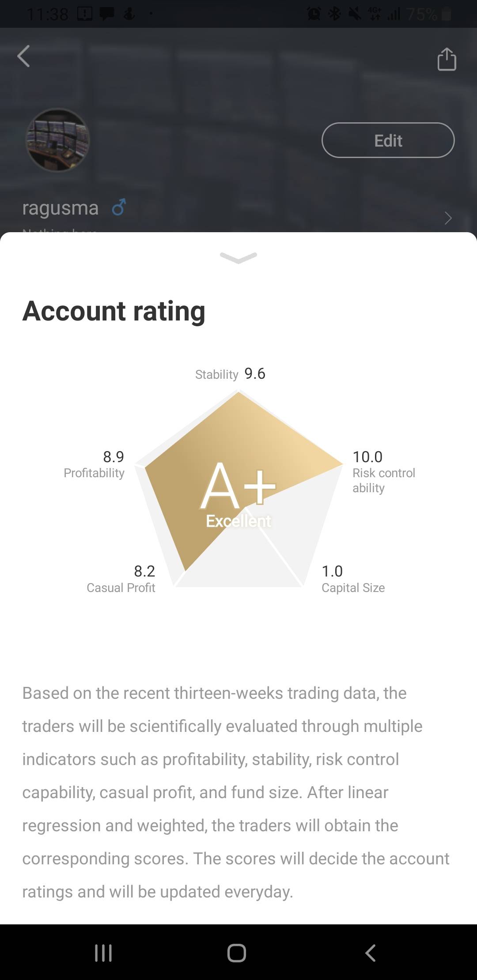This screenshot has height=980, width=477.
Task: Click the Edit profile button
Action: [388, 140]
